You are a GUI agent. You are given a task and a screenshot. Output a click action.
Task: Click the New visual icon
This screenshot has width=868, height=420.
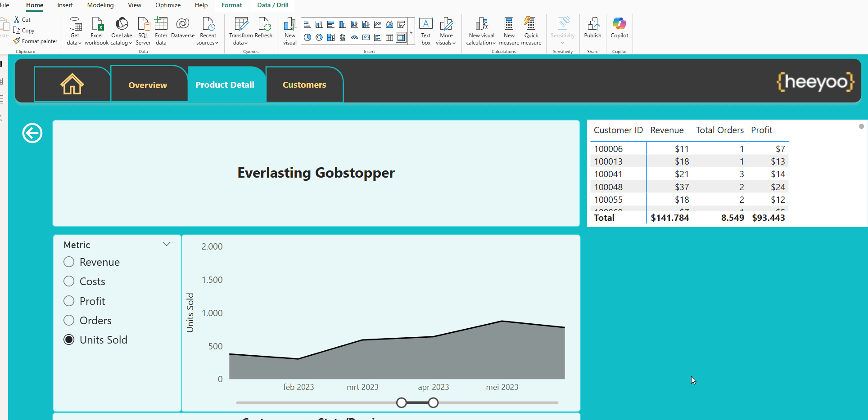tap(290, 24)
